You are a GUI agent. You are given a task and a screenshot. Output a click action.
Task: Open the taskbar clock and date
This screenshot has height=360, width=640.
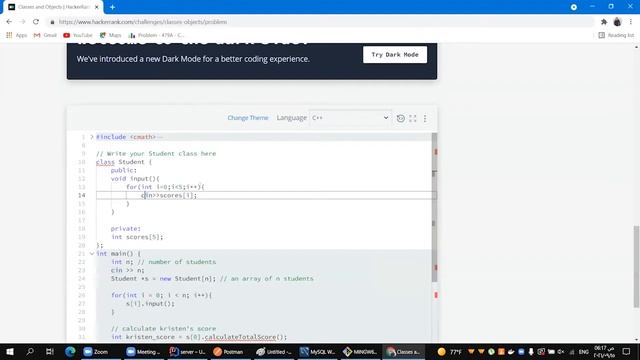604,351
